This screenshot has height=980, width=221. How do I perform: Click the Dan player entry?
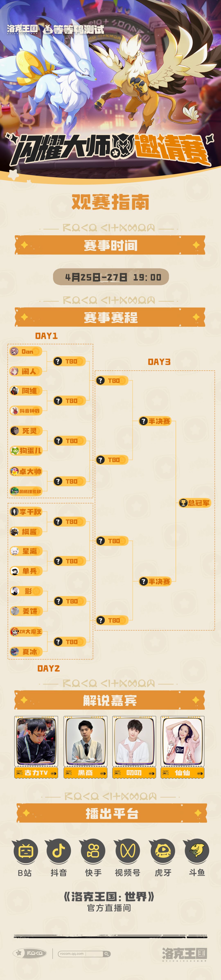[26, 352]
